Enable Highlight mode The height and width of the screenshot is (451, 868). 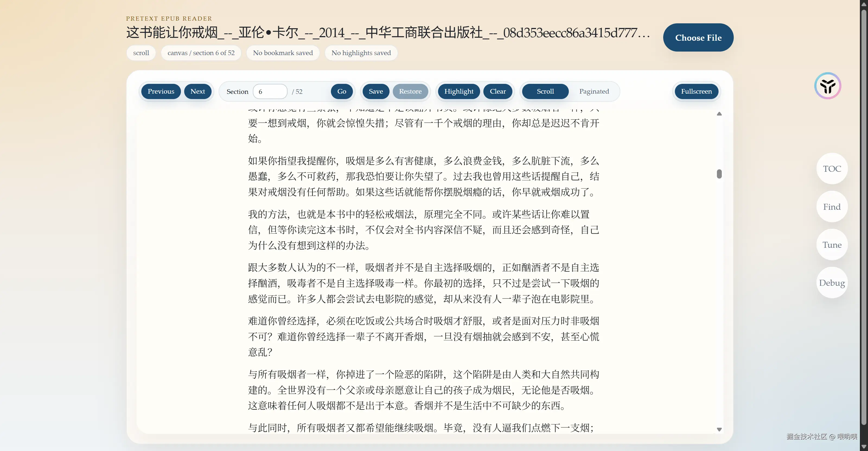tap(459, 91)
